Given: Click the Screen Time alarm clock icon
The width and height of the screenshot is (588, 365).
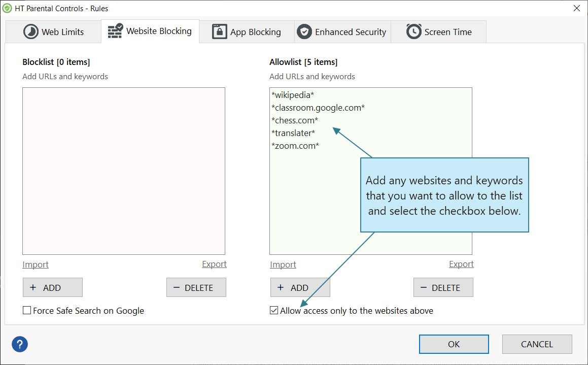Looking at the screenshot, I should click(413, 31).
